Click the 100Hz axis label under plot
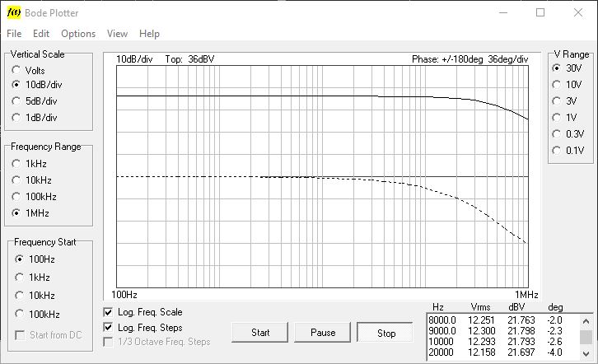Screen dimensions: 598x364 point(124,295)
